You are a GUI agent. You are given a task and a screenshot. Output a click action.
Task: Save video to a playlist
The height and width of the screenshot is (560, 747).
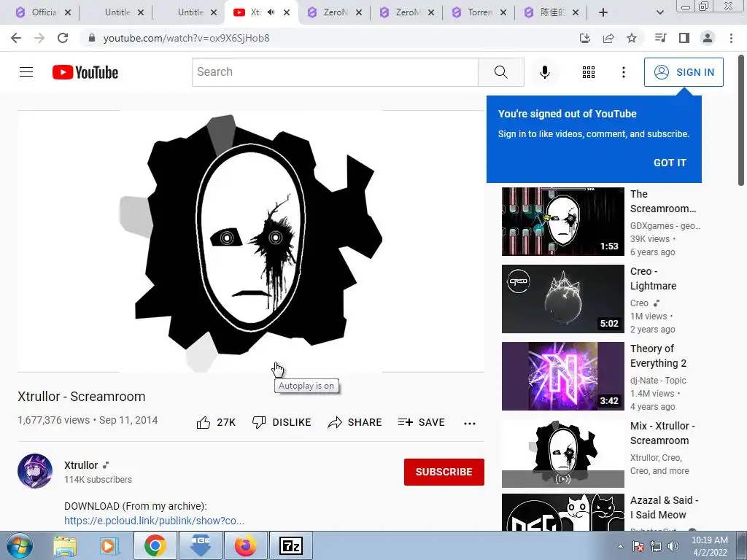coord(421,422)
